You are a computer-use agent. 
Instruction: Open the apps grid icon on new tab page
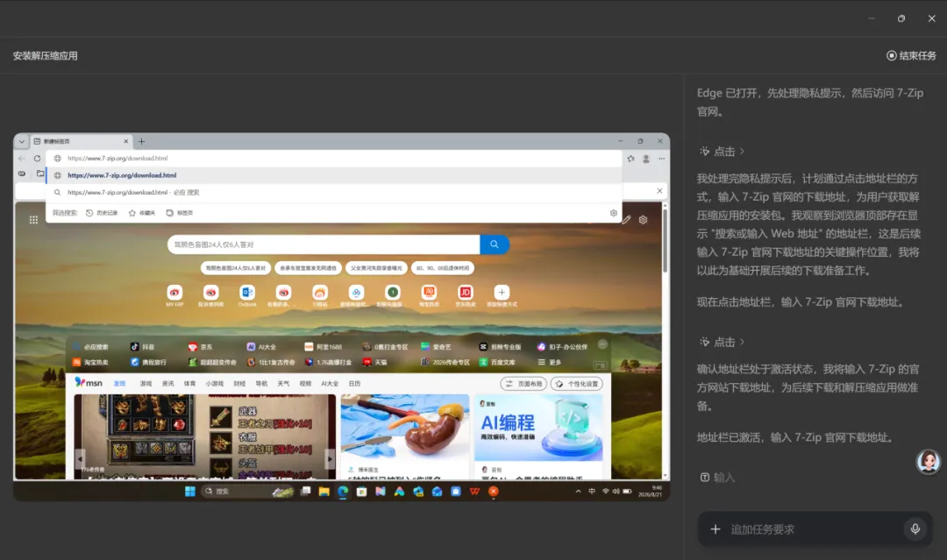pos(33,220)
